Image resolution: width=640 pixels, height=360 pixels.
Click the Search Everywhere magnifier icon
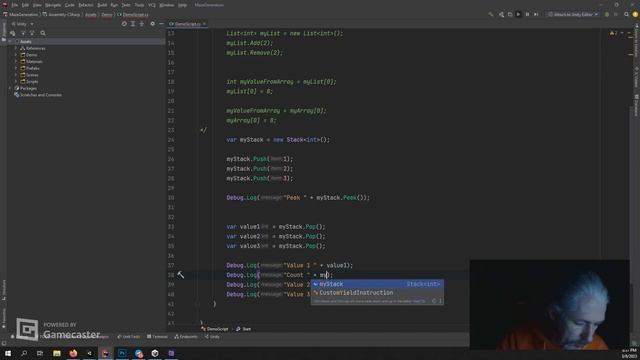[x=626, y=14]
